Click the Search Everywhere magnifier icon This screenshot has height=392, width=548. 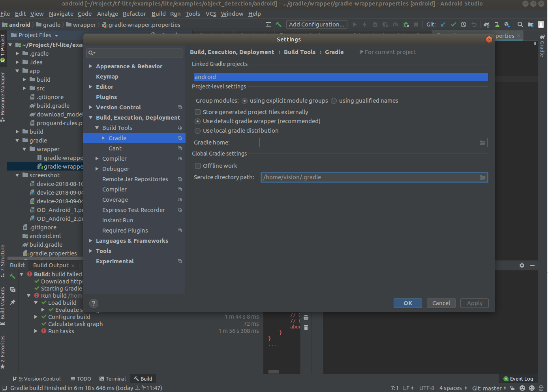click(520, 24)
